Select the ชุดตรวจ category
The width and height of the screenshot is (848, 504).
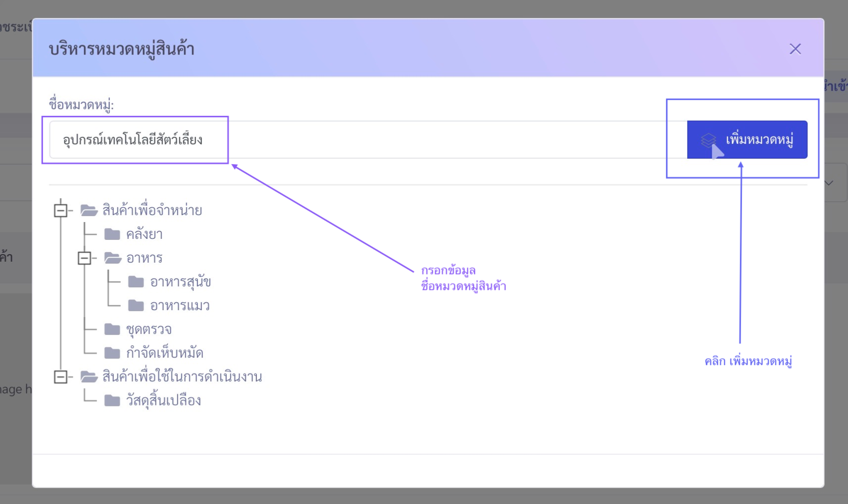point(149,329)
